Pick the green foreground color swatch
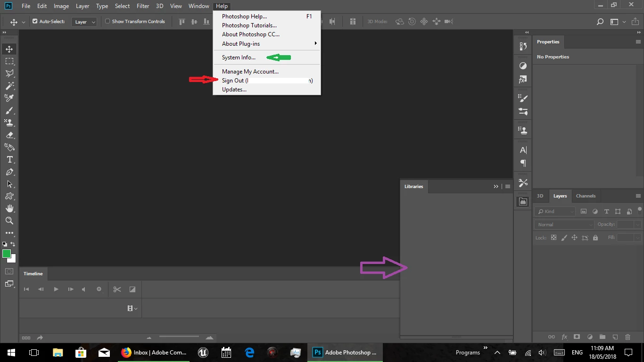The image size is (644, 362). pyautogui.click(x=6, y=254)
